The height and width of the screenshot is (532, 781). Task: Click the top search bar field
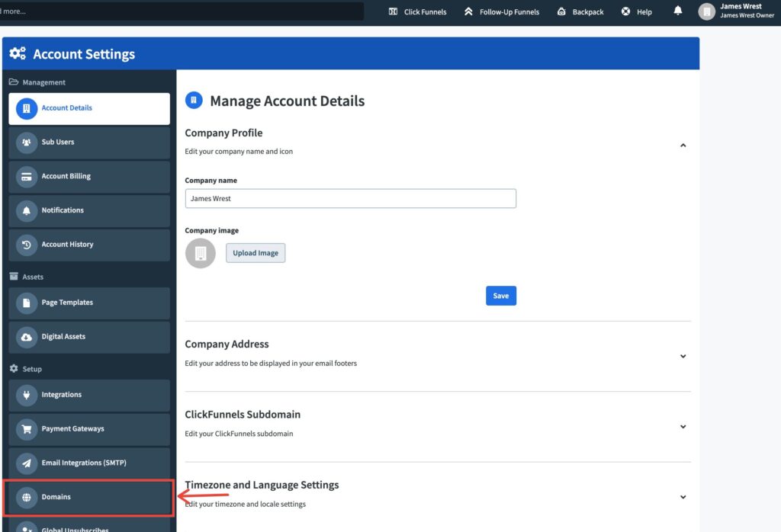182,11
